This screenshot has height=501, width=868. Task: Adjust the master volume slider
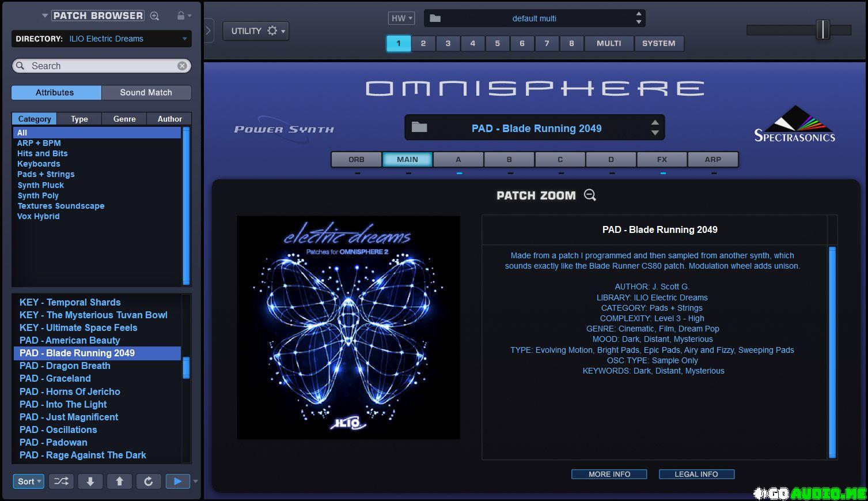[822, 30]
